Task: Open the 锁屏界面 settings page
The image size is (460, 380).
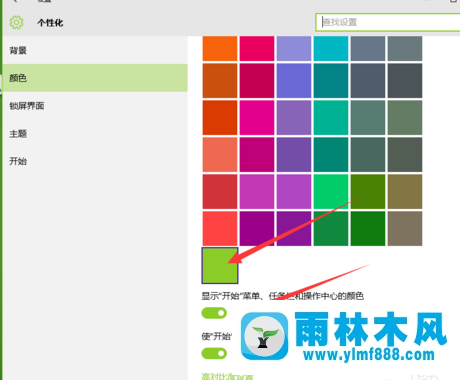Action: 95,106
